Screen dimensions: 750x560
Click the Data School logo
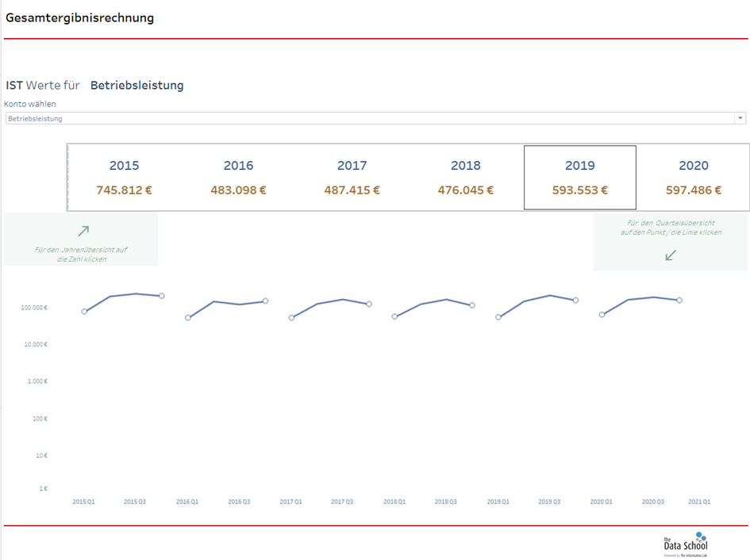tap(686, 544)
